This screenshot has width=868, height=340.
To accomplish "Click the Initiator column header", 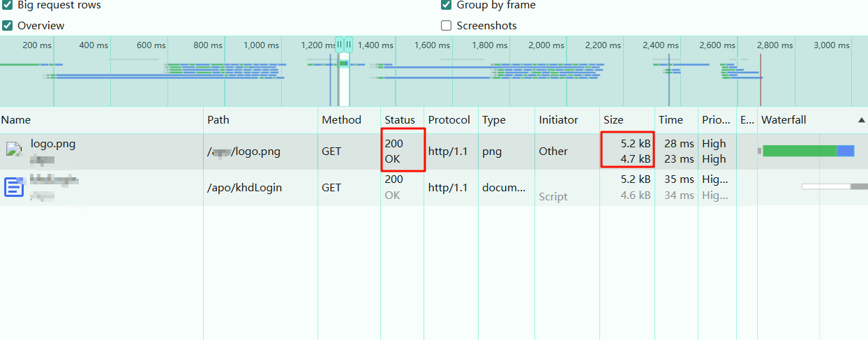I will 558,120.
